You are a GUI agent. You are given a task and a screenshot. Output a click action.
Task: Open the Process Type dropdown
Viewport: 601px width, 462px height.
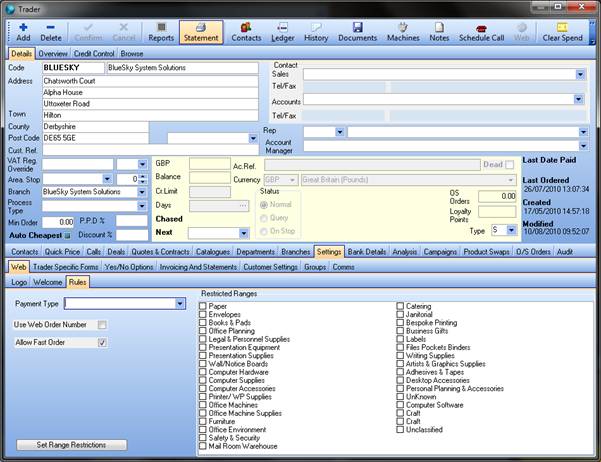click(142, 206)
